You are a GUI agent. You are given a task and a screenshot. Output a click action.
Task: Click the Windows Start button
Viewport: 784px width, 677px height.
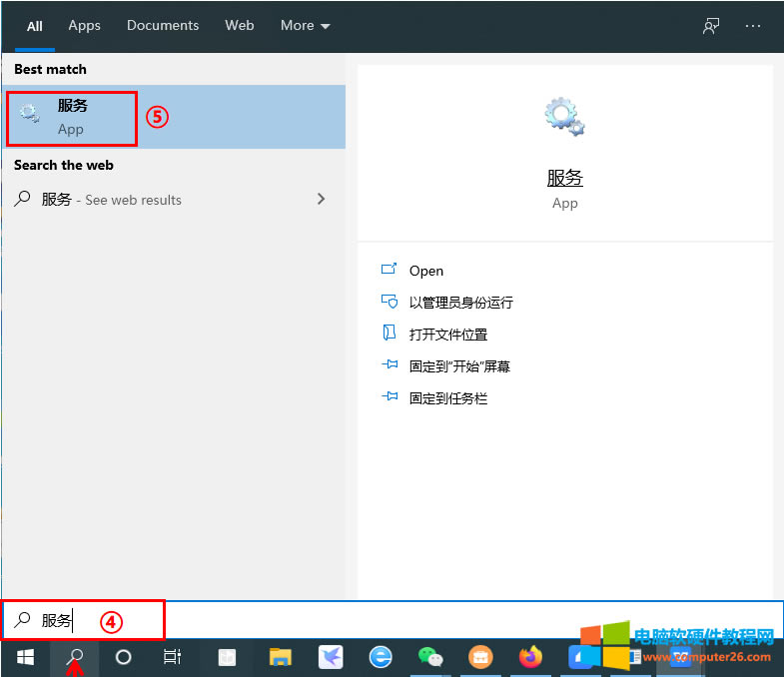(25, 657)
